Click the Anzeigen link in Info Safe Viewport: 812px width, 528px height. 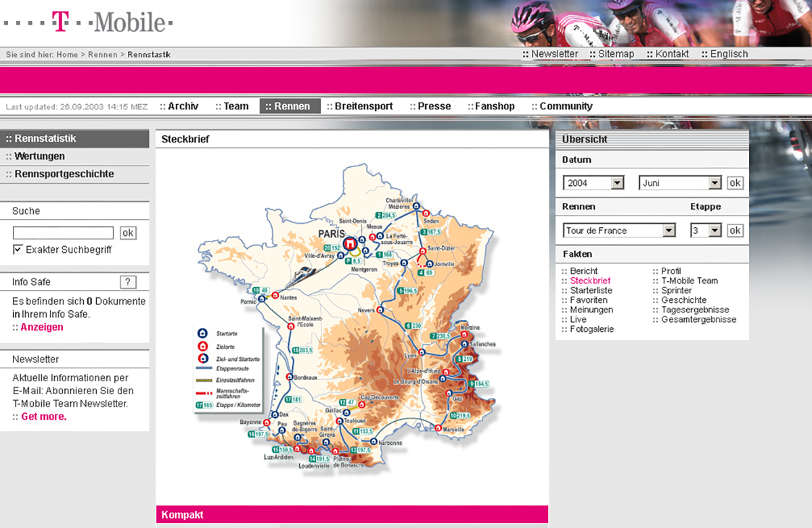click(41, 327)
